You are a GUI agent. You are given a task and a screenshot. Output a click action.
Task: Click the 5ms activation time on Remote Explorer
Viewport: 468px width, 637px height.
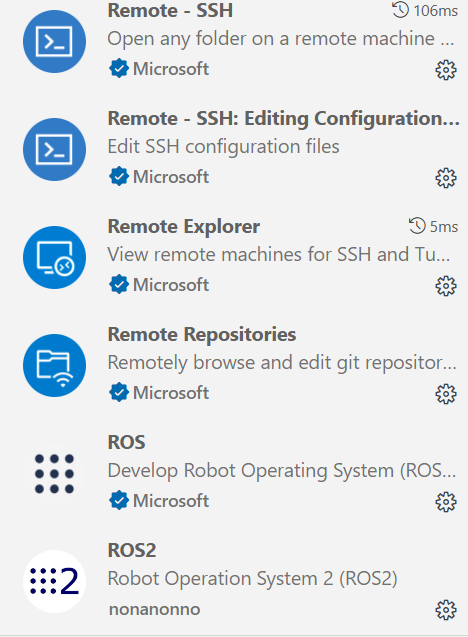click(x=433, y=226)
